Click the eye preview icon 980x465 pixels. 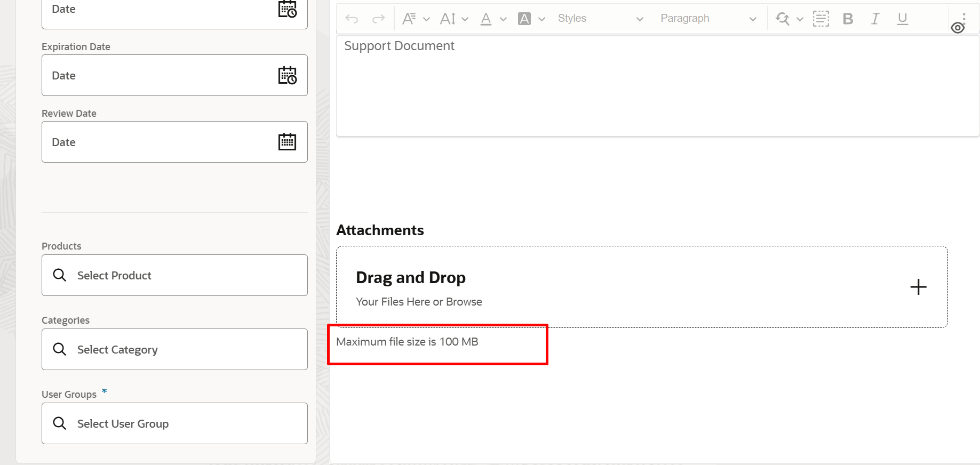(958, 28)
